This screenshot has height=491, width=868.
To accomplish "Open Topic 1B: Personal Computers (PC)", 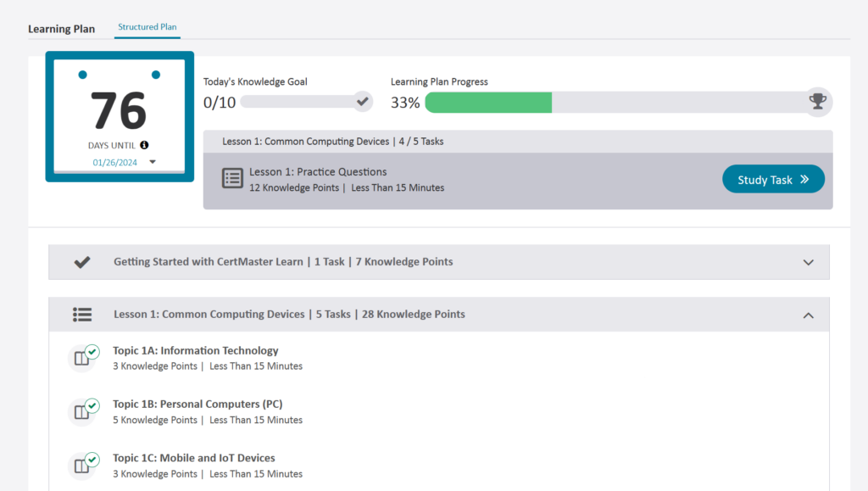I will pos(198,405).
